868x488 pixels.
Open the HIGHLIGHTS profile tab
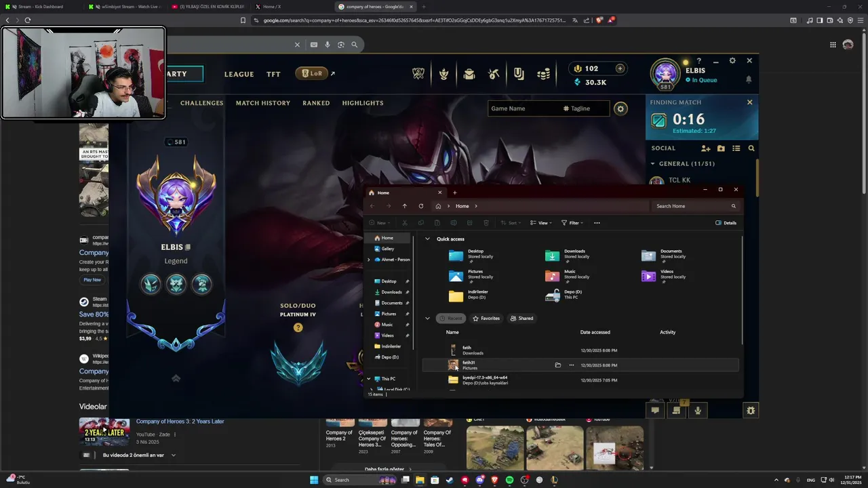[x=363, y=103]
